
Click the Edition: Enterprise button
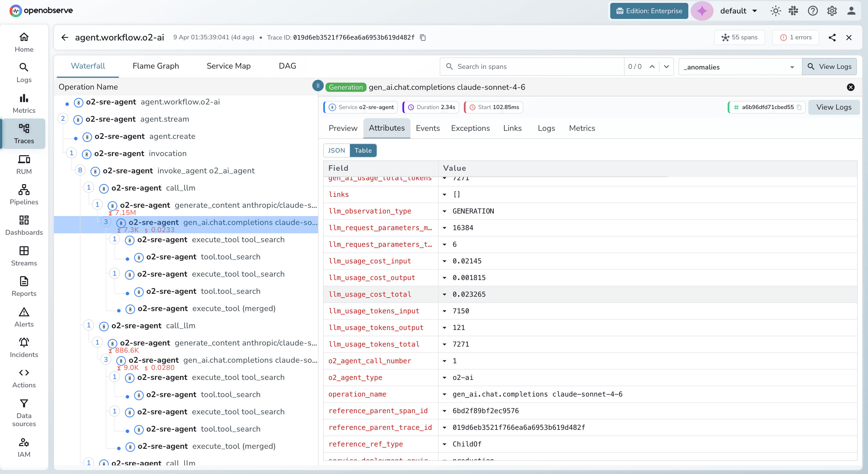click(x=649, y=11)
